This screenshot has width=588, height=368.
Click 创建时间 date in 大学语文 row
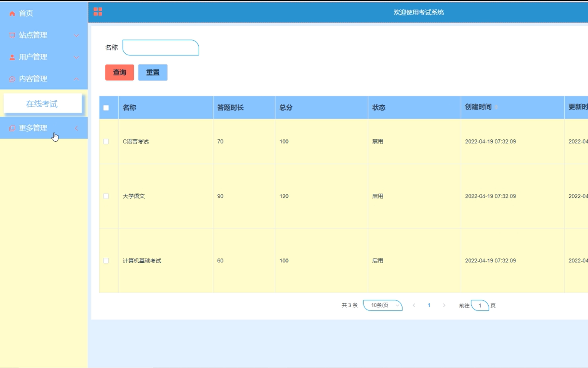point(490,196)
